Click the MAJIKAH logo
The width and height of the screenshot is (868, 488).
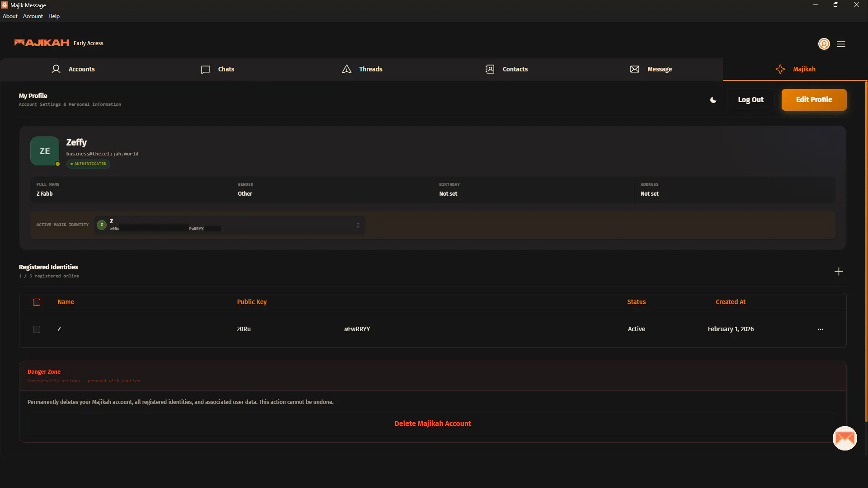tap(42, 43)
